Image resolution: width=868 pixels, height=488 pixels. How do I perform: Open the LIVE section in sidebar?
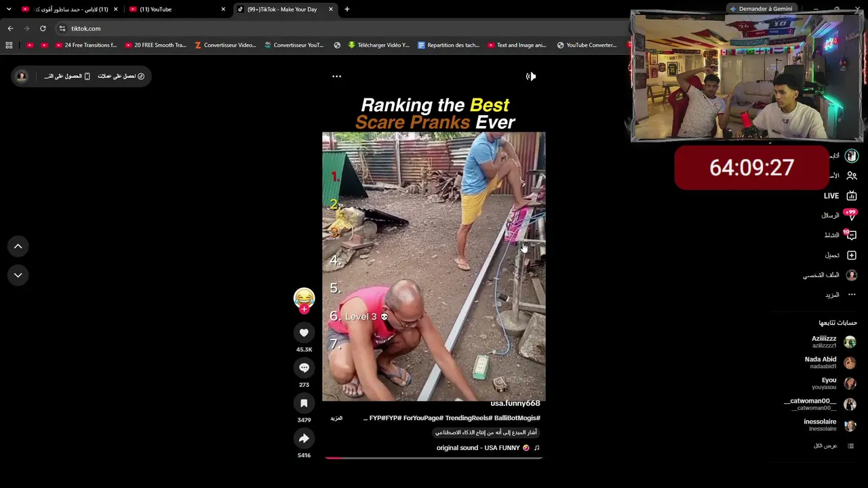(x=840, y=196)
